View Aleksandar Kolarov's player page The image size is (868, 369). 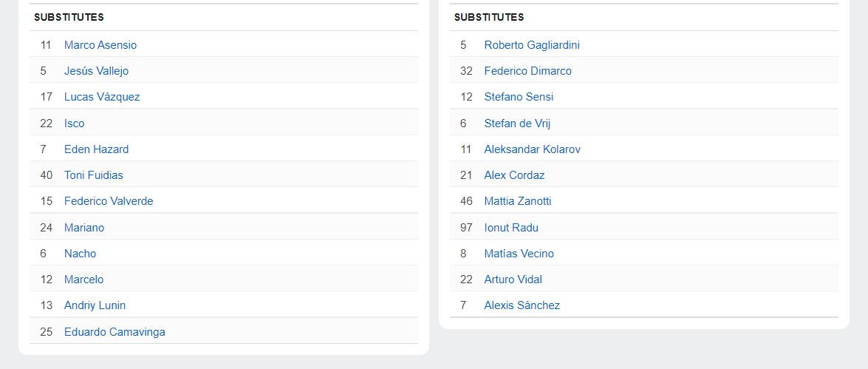532,149
